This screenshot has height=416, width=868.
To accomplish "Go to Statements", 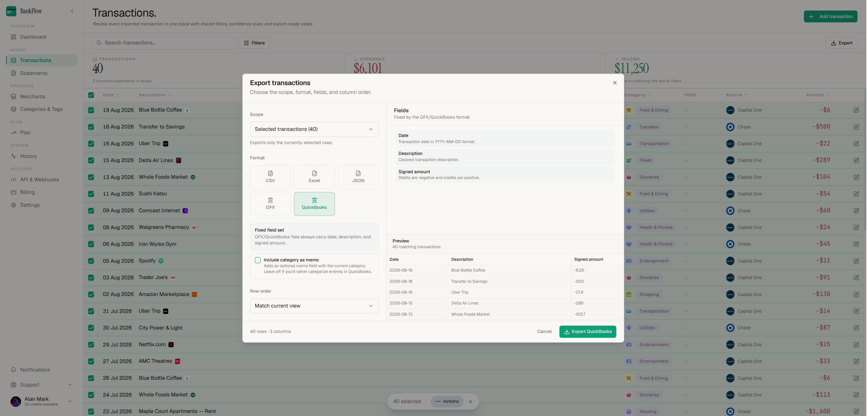I will click(x=42, y=73).
